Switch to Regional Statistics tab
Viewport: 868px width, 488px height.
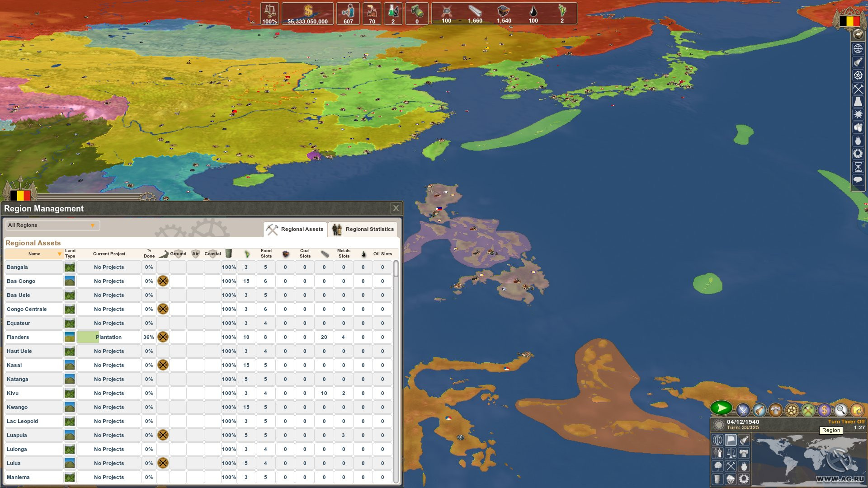coord(363,229)
